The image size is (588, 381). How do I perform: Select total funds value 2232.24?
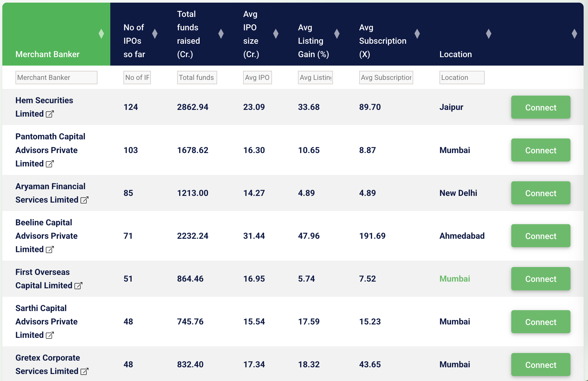pos(193,236)
